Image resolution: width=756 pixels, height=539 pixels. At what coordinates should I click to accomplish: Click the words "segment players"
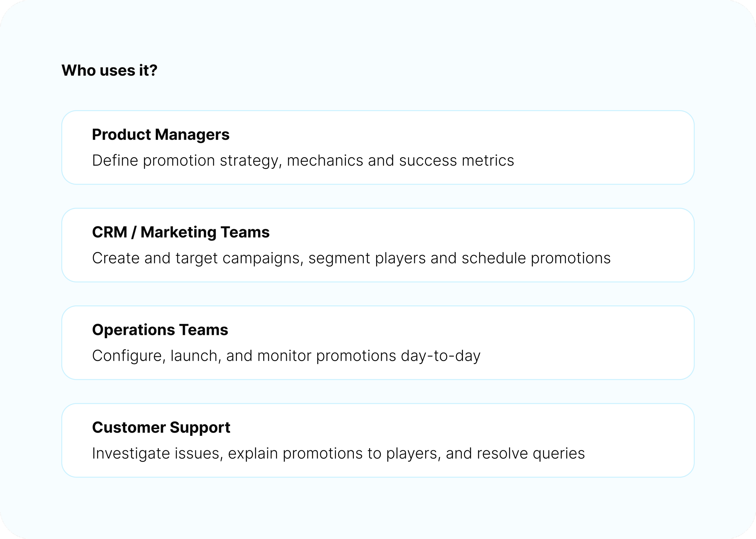[x=367, y=258]
